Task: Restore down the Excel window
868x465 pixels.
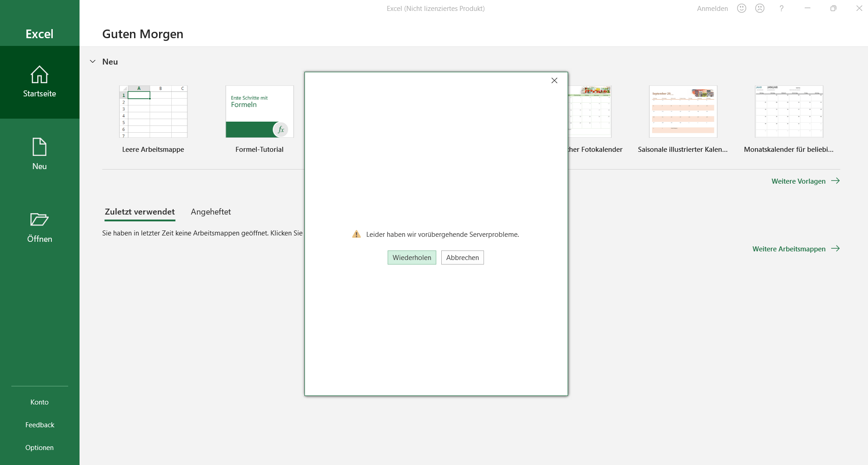Action: tap(833, 8)
